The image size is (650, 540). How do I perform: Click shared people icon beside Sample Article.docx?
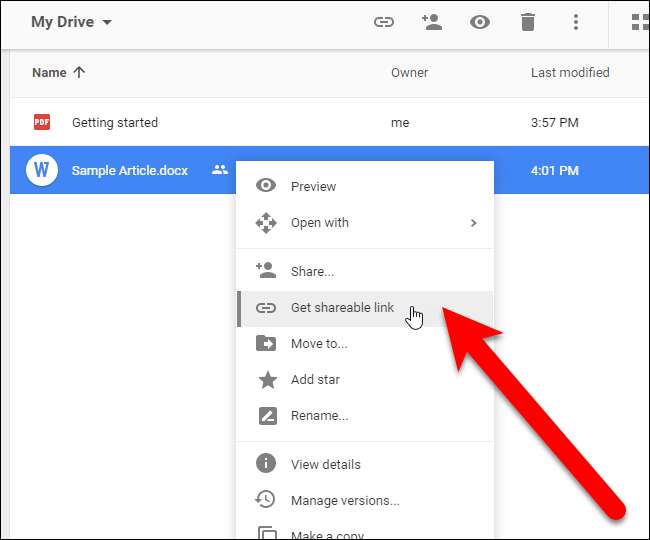(x=220, y=170)
